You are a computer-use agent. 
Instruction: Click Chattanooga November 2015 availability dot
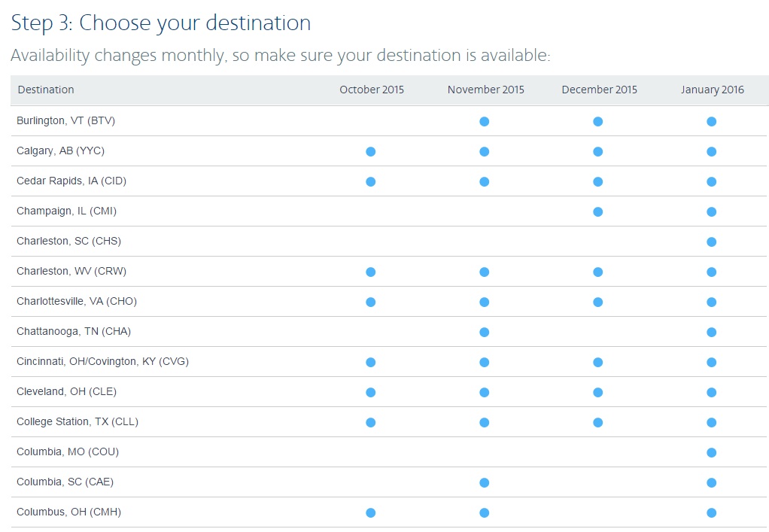click(x=484, y=332)
